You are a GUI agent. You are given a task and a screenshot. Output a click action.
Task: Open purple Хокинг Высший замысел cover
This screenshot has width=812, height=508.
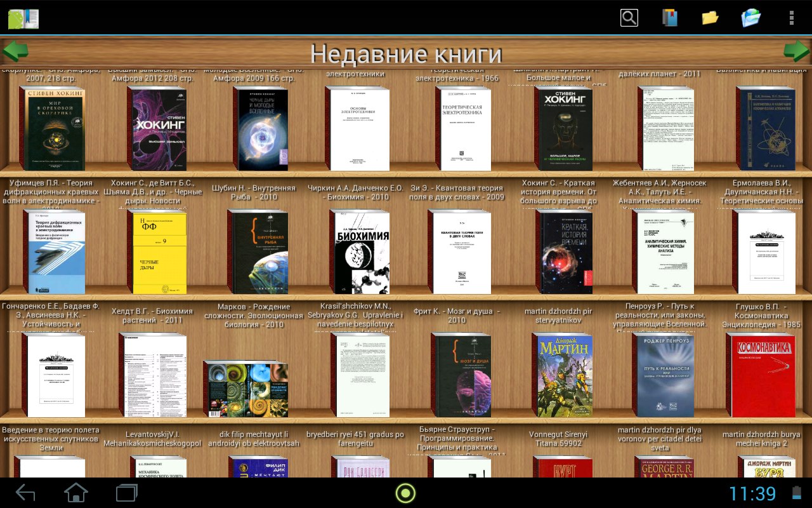(x=157, y=129)
